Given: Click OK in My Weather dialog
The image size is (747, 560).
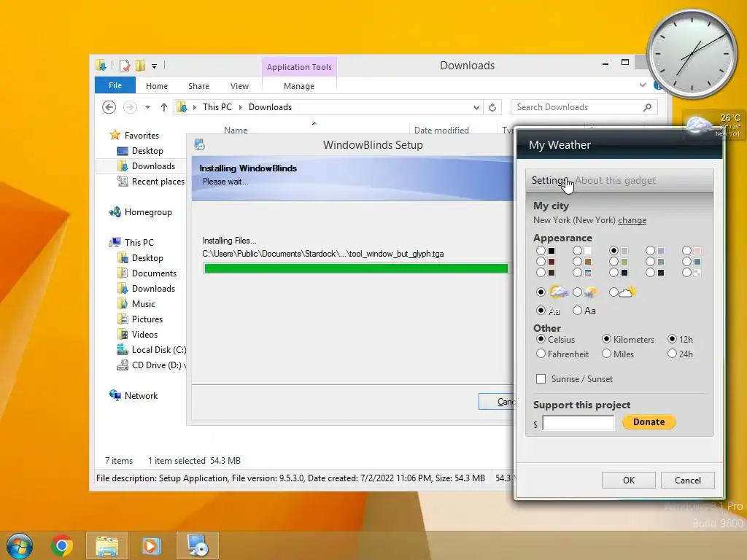Looking at the screenshot, I should (629, 480).
